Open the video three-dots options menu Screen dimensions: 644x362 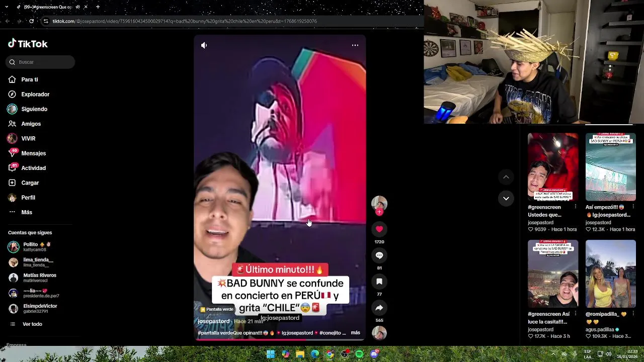tap(355, 45)
